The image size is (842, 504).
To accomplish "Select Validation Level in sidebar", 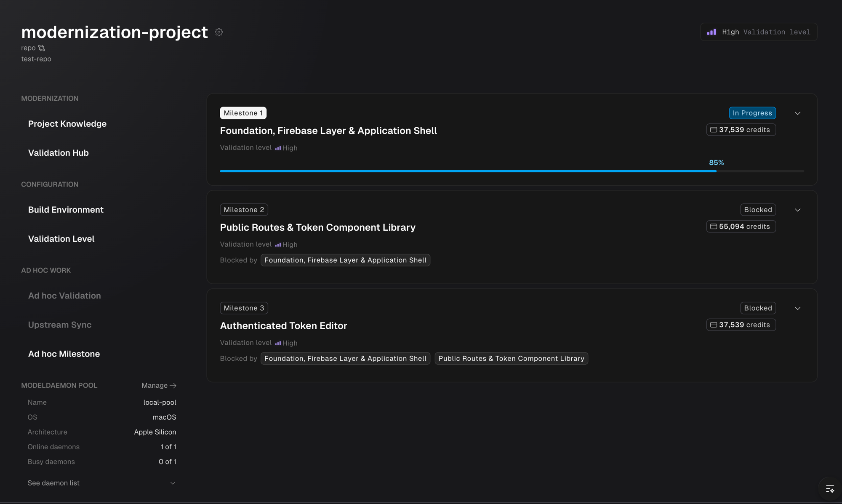I will [61, 239].
